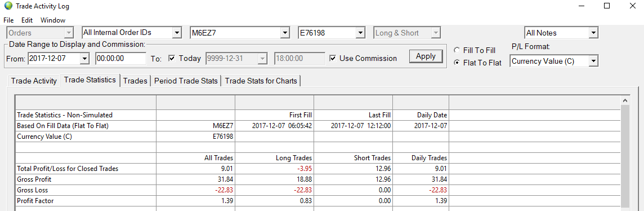Click the Long Trades column header
644x211 pixels.
pos(294,158)
